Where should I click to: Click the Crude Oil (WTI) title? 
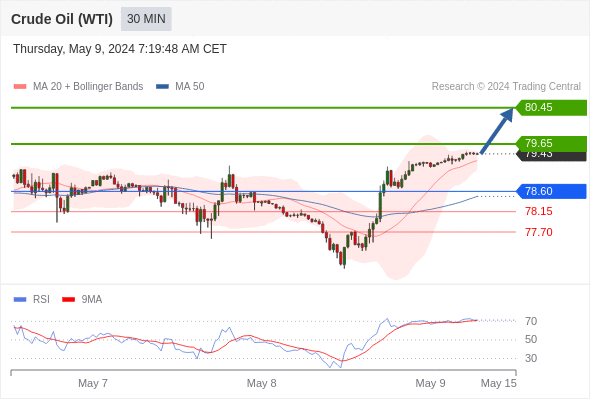pos(62,19)
